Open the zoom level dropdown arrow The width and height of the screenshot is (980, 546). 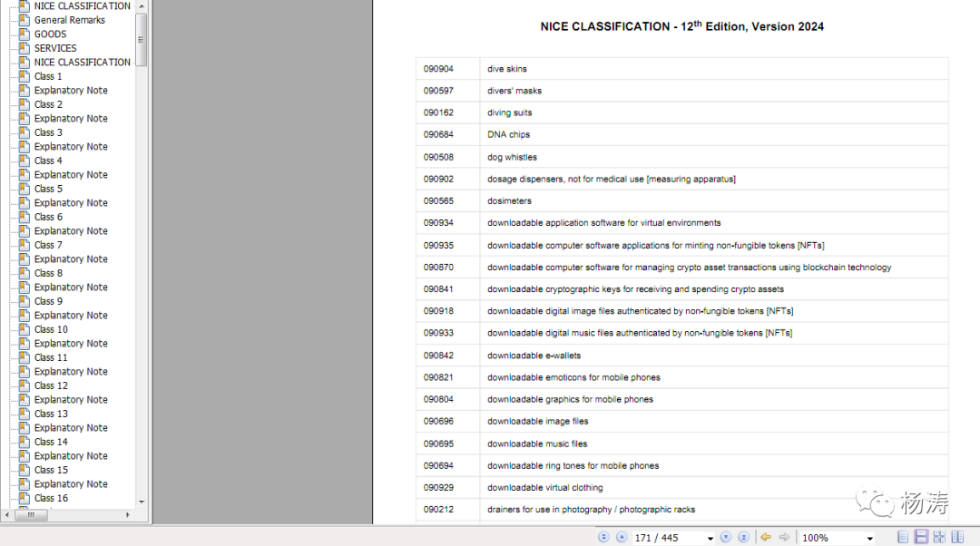tap(869, 539)
